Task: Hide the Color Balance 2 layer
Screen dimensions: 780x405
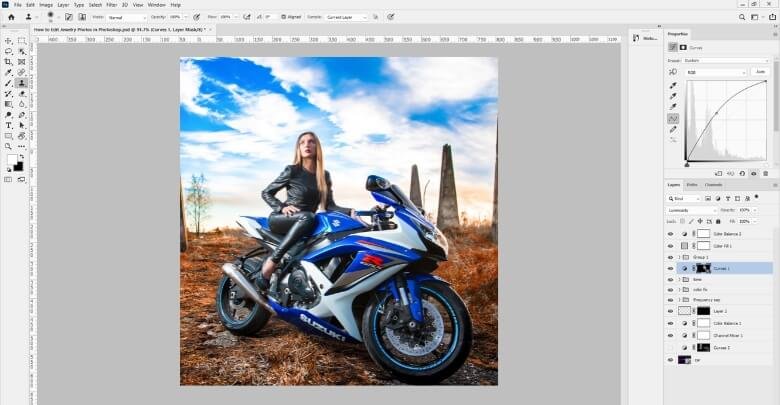Action: (x=670, y=233)
